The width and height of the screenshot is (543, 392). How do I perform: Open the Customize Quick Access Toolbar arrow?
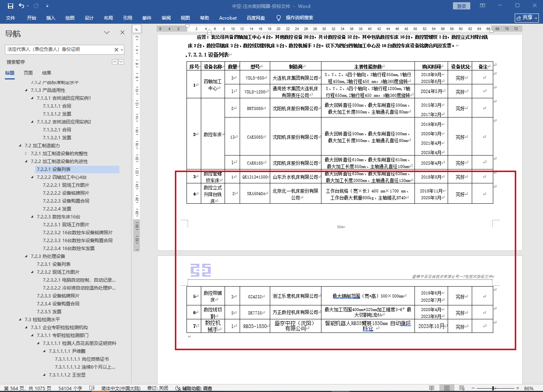(x=47, y=6)
